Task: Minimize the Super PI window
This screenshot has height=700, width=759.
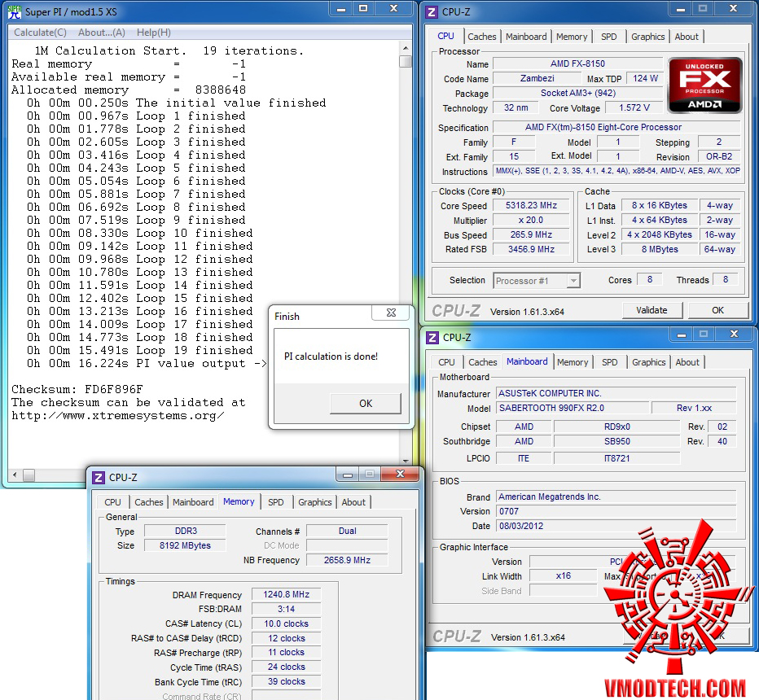Action: click(x=341, y=9)
